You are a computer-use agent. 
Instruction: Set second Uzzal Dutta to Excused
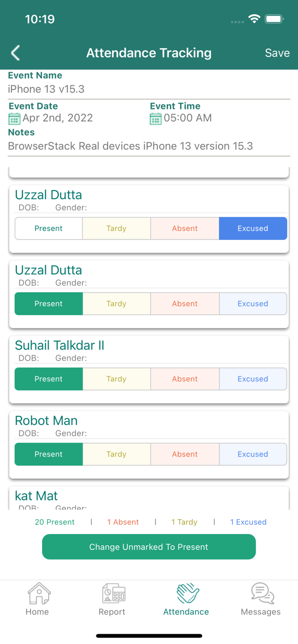coord(253,304)
